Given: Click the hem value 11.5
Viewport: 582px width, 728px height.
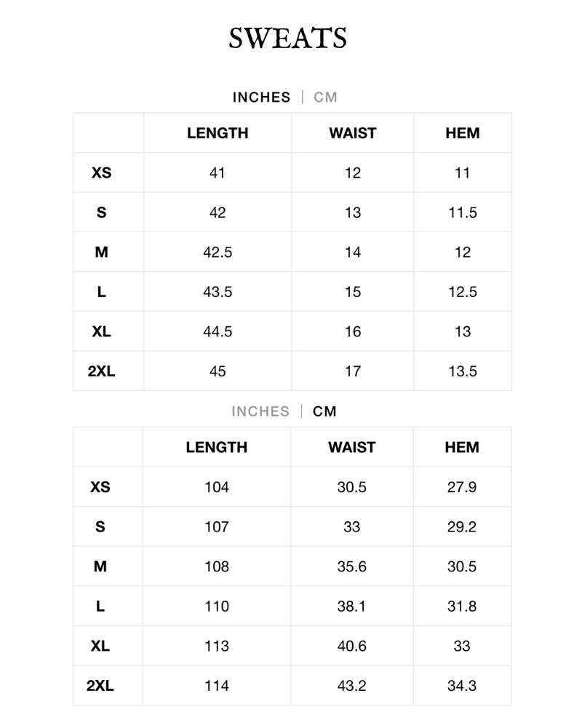Looking at the screenshot, I should pos(463,213).
